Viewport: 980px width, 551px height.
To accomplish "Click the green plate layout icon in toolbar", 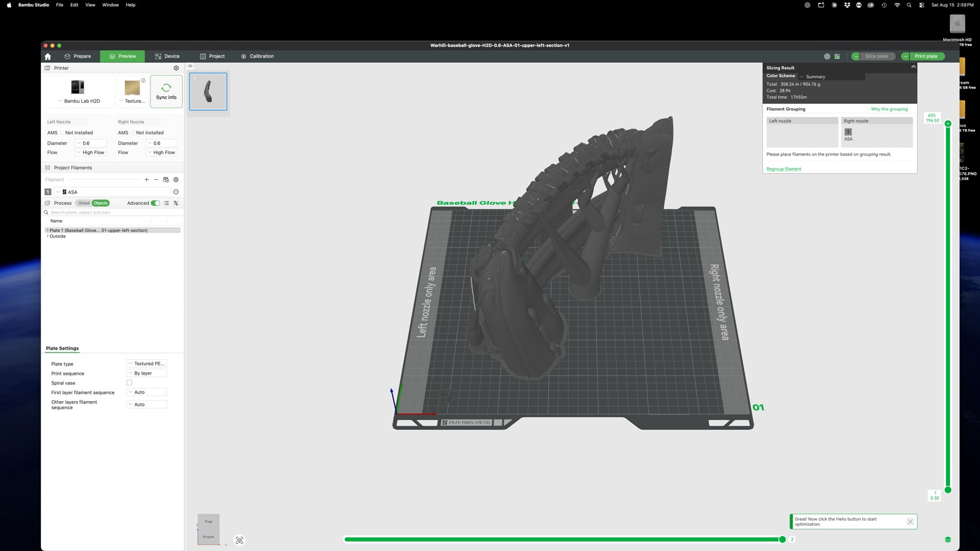I will point(837,56).
